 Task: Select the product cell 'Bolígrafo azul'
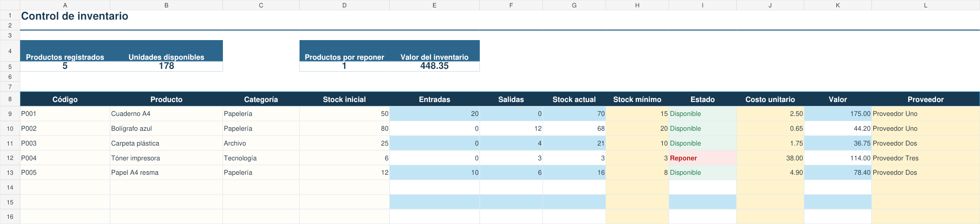click(x=166, y=129)
